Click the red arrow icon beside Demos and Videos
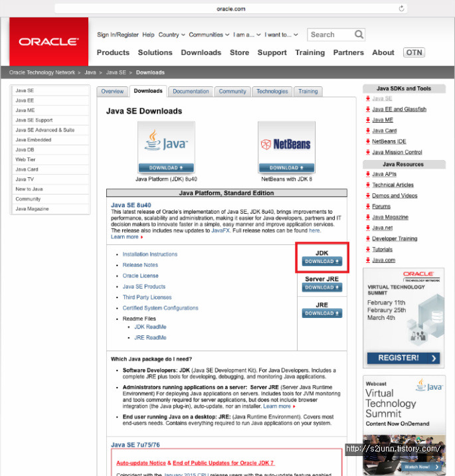The height and width of the screenshot is (476, 455). coord(368,195)
